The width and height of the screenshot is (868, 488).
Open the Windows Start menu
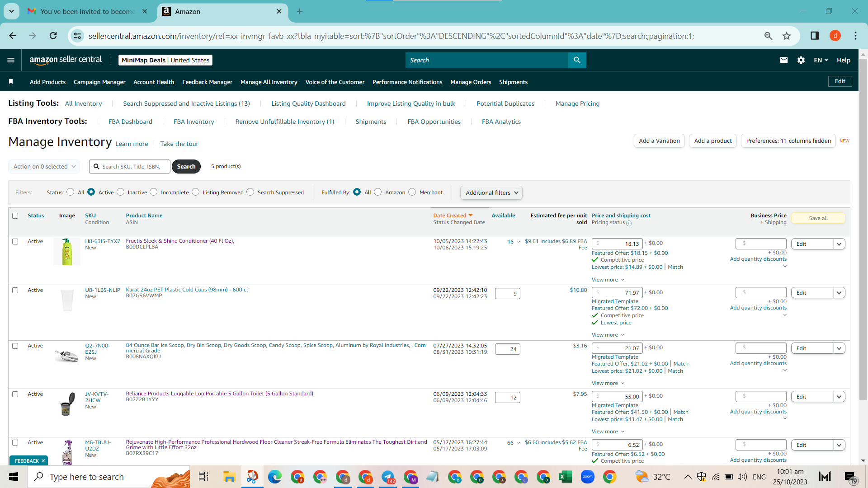tap(14, 477)
